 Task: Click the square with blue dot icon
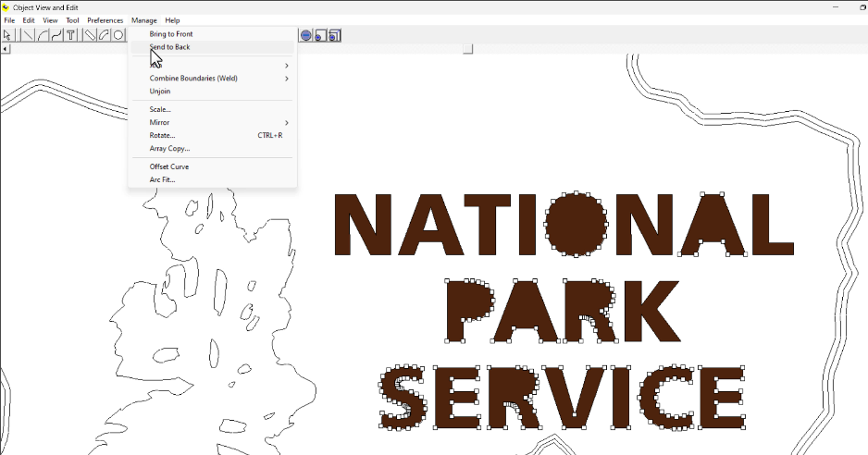point(320,35)
